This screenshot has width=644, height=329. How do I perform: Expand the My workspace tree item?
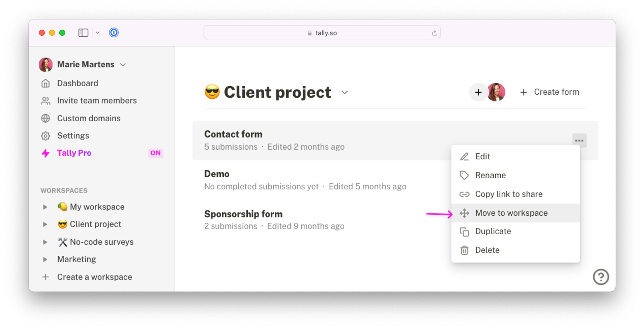[x=45, y=207]
